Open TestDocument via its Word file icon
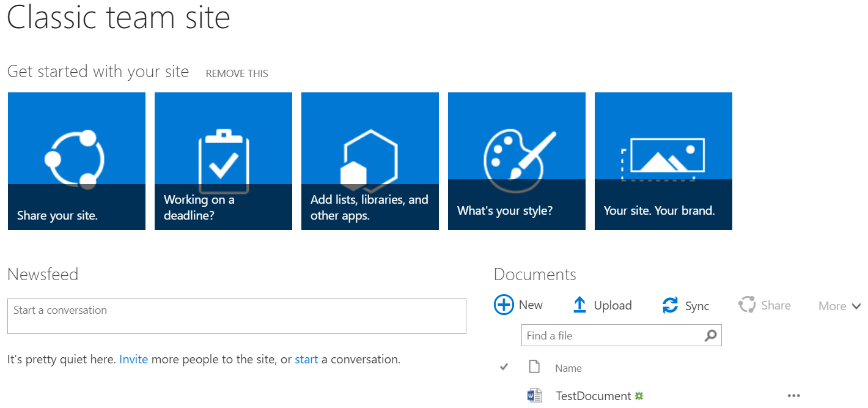 (535, 395)
